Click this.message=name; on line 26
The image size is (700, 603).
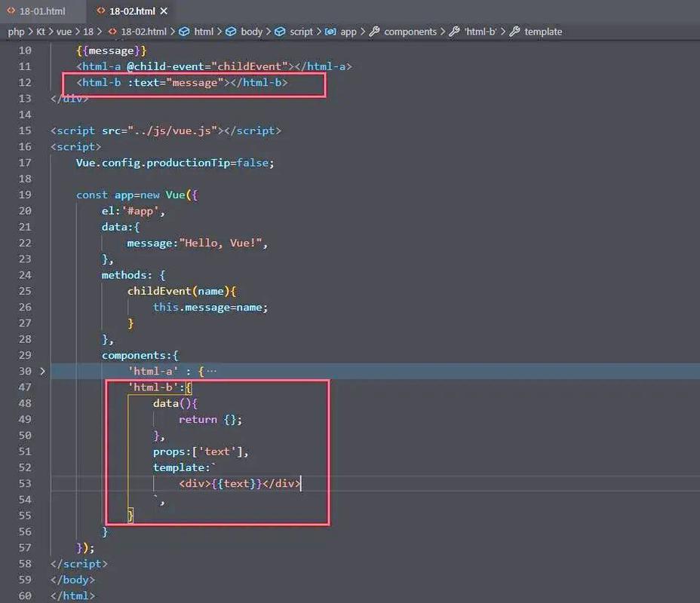210,308
